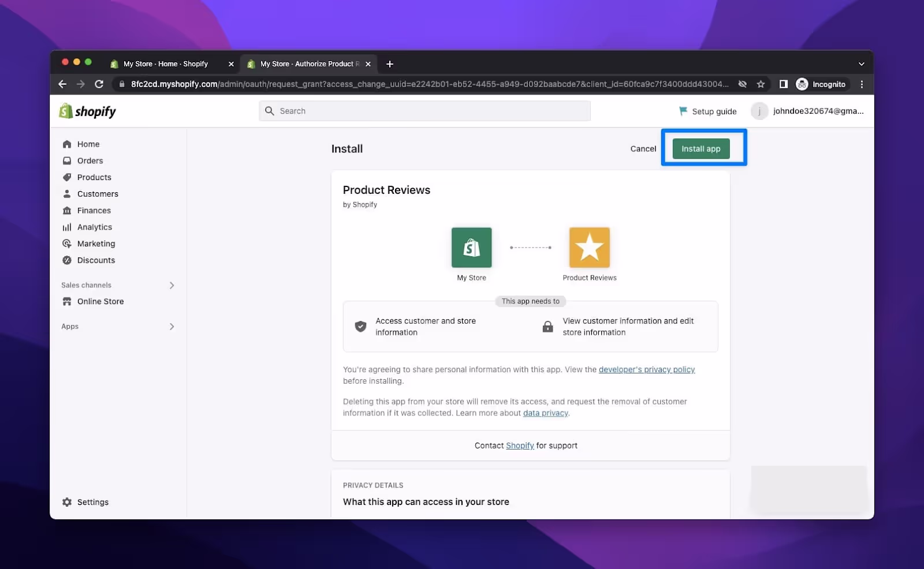Open the Chrome three-dot menu
The width and height of the screenshot is (924, 569).
(862, 84)
